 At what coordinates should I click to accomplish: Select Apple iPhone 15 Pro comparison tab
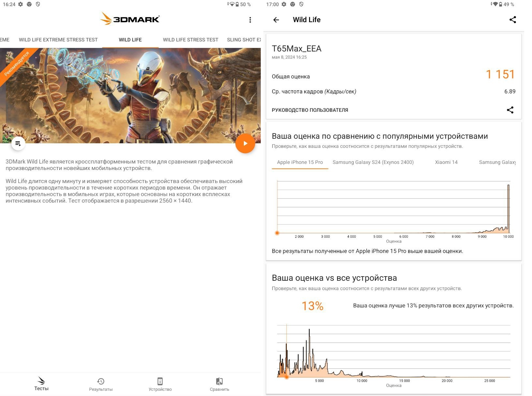click(x=300, y=162)
